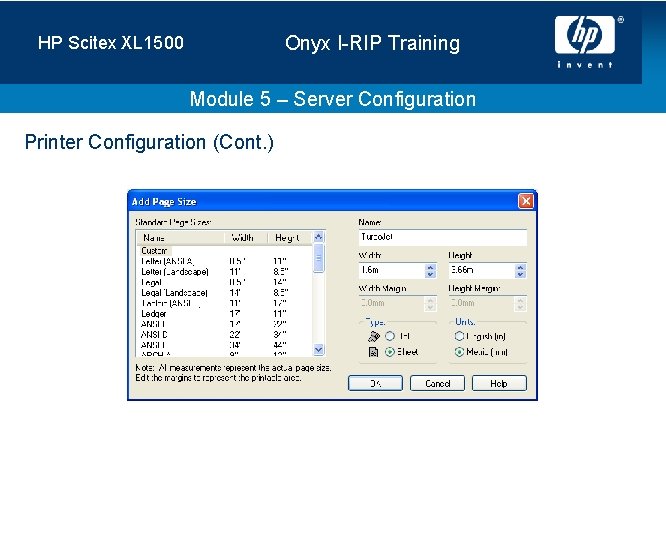Click the Width Margin spinner arrows
Image resolution: width=666 pixels, height=539 pixels.
point(430,304)
